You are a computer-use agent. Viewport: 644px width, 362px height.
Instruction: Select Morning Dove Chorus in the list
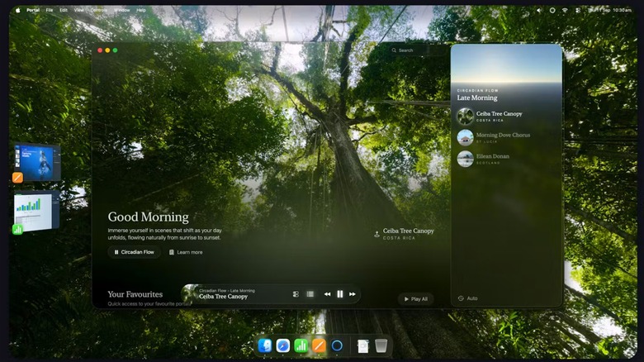click(x=506, y=137)
